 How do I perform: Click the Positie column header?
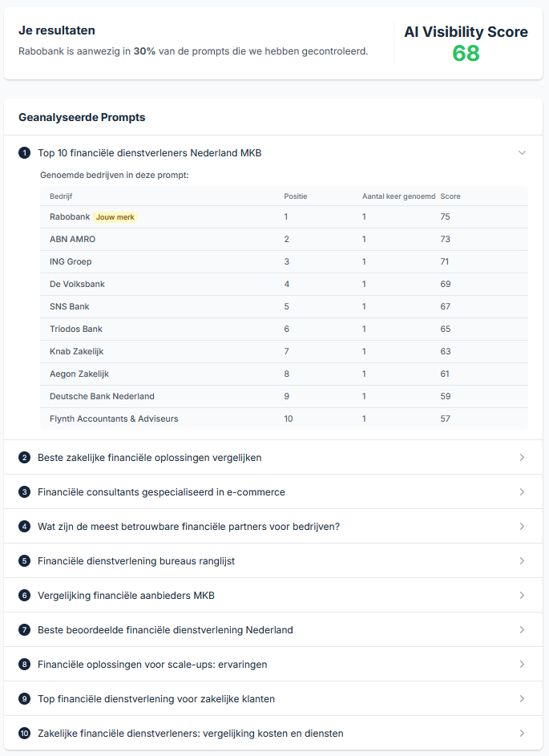click(x=296, y=196)
